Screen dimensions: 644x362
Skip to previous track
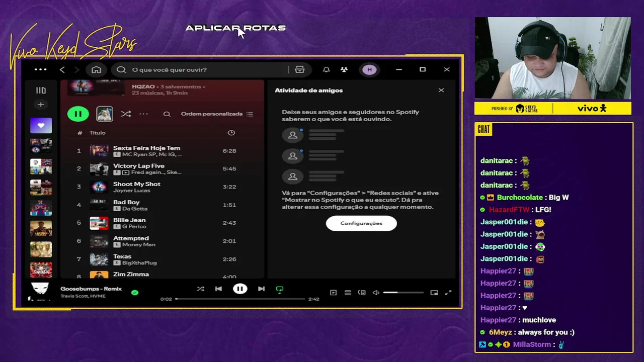218,289
